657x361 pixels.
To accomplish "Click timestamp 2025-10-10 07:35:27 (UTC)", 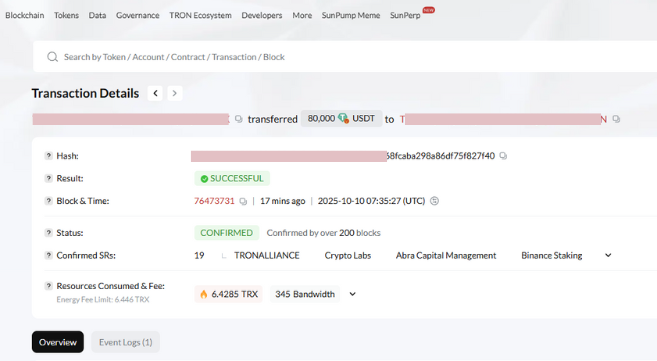I will click(x=371, y=201).
